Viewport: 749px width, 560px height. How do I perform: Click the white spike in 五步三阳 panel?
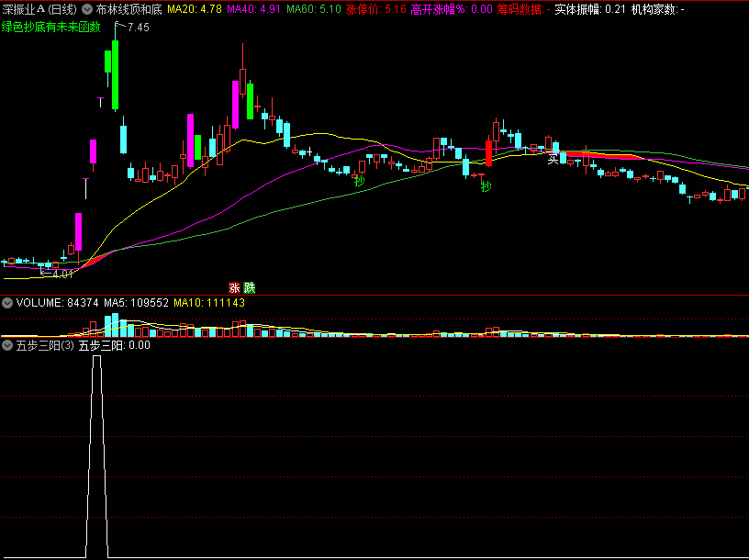(x=96, y=456)
